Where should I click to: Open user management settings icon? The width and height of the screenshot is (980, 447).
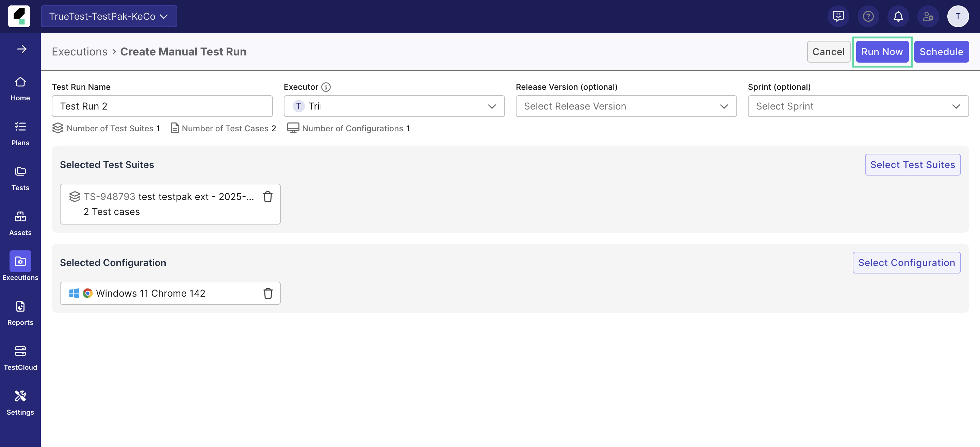click(x=928, y=16)
